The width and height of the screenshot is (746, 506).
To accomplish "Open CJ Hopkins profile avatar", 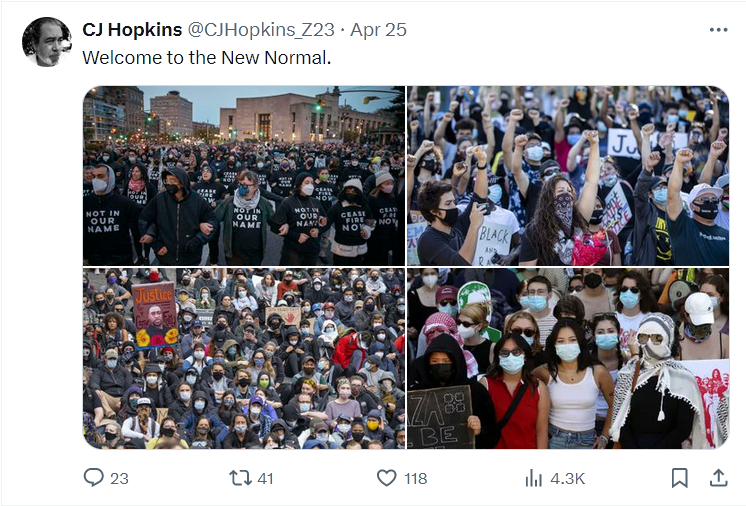I will pos(47,42).
